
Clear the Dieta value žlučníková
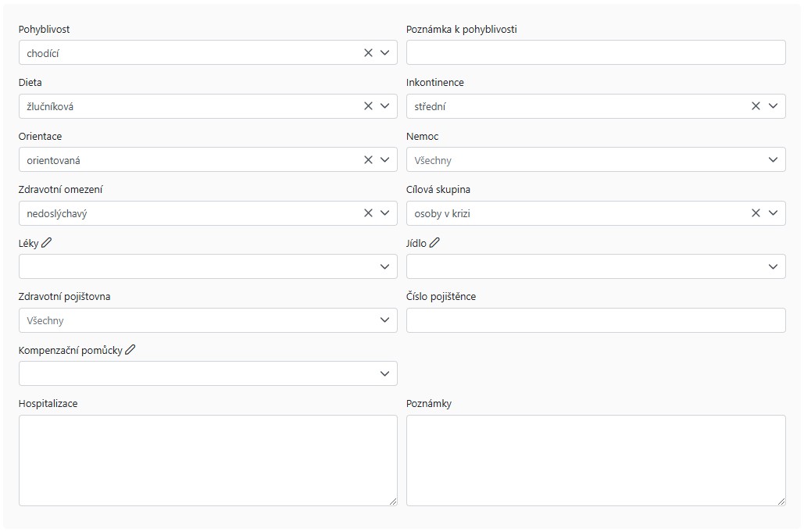[368, 106]
